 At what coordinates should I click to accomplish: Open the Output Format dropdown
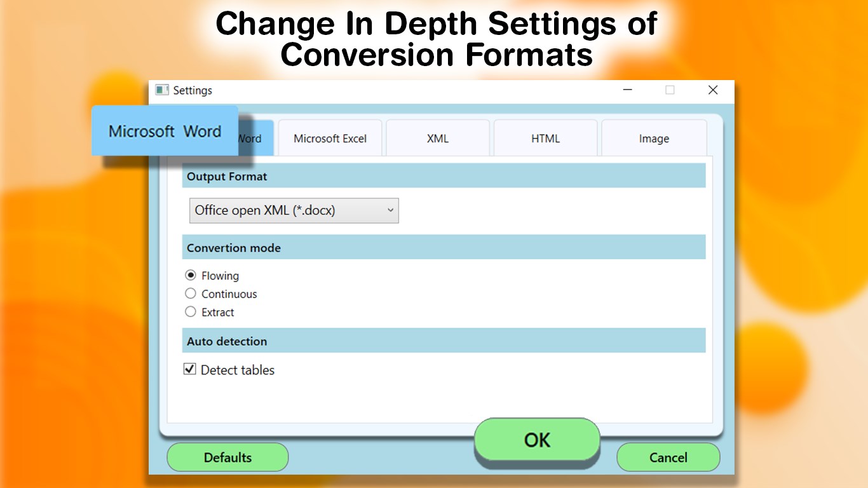(x=294, y=210)
